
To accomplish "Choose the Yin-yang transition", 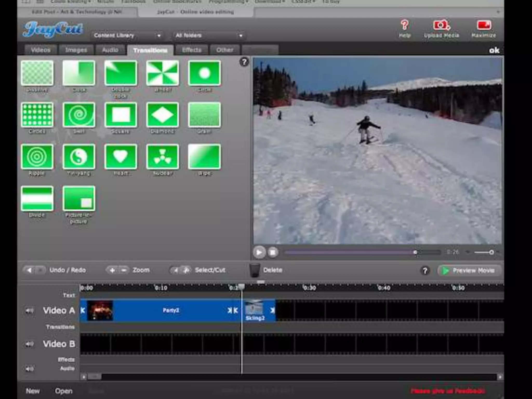I will coord(79,157).
